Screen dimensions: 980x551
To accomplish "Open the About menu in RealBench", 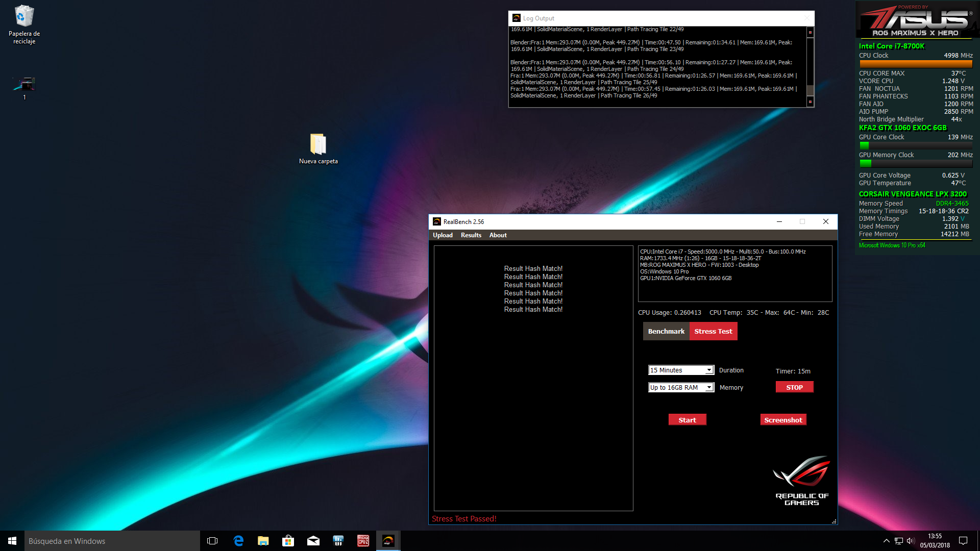I will tap(498, 235).
